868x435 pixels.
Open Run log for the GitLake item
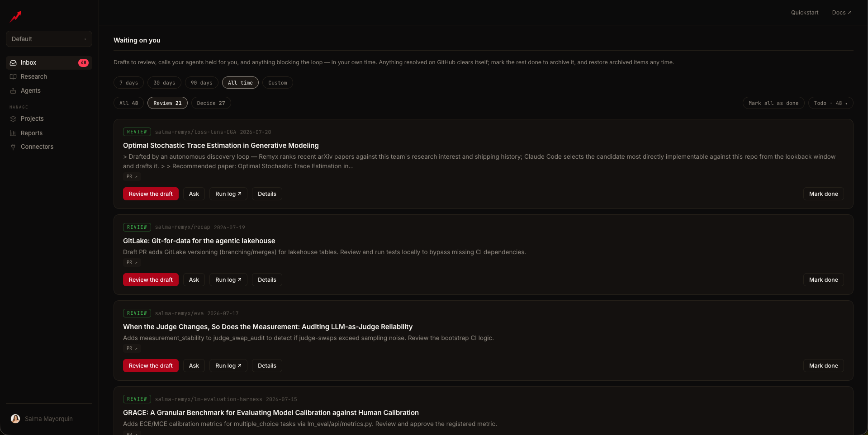pyautogui.click(x=228, y=280)
